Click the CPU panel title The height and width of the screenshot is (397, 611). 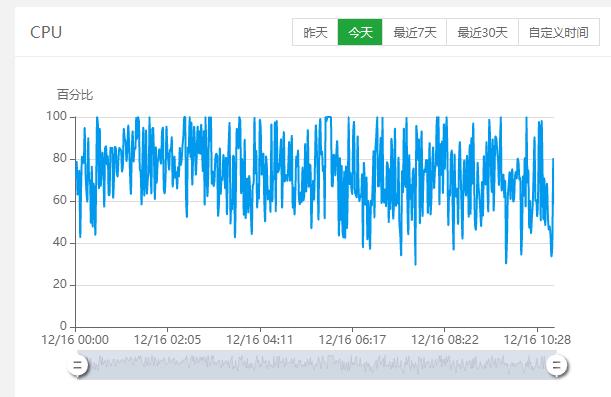(x=46, y=32)
